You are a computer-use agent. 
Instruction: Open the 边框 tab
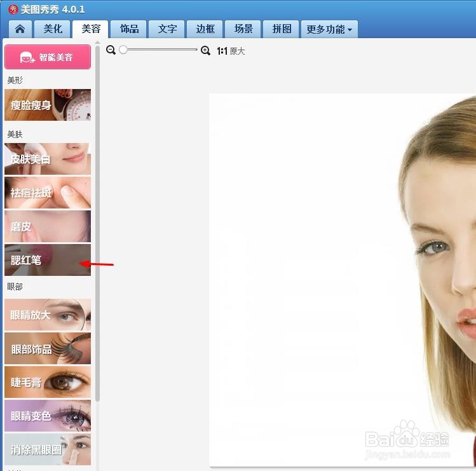pyautogui.click(x=205, y=29)
